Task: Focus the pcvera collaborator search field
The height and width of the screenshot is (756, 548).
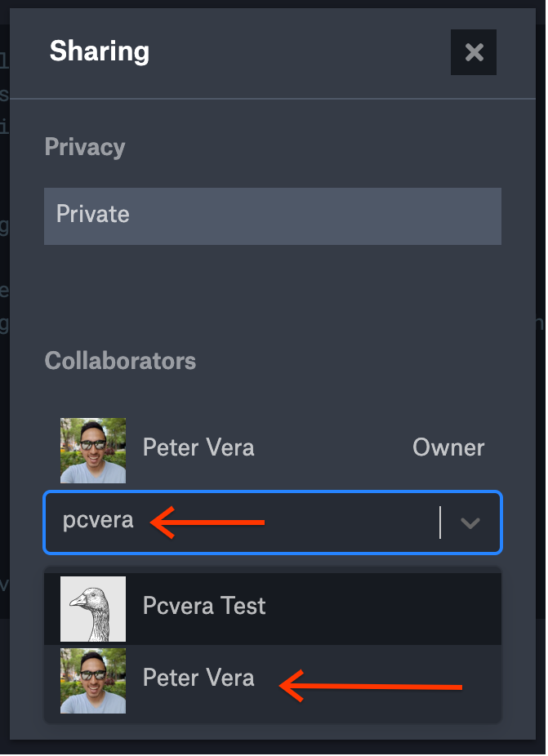Action: pyautogui.click(x=273, y=523)
